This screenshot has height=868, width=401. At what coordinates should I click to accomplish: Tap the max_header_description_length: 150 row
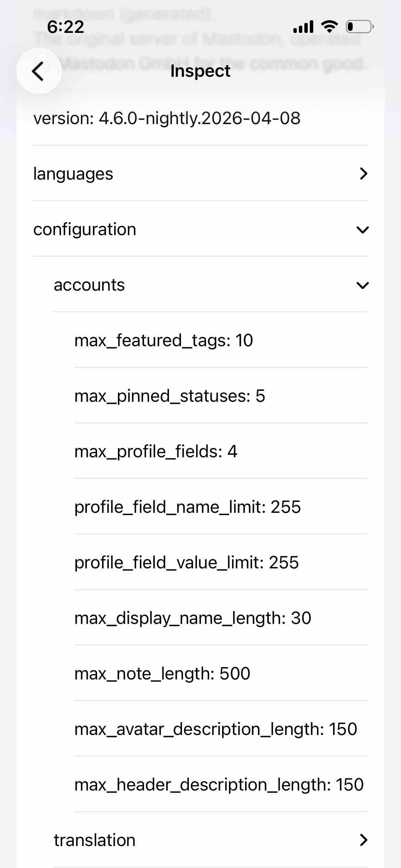219,785
